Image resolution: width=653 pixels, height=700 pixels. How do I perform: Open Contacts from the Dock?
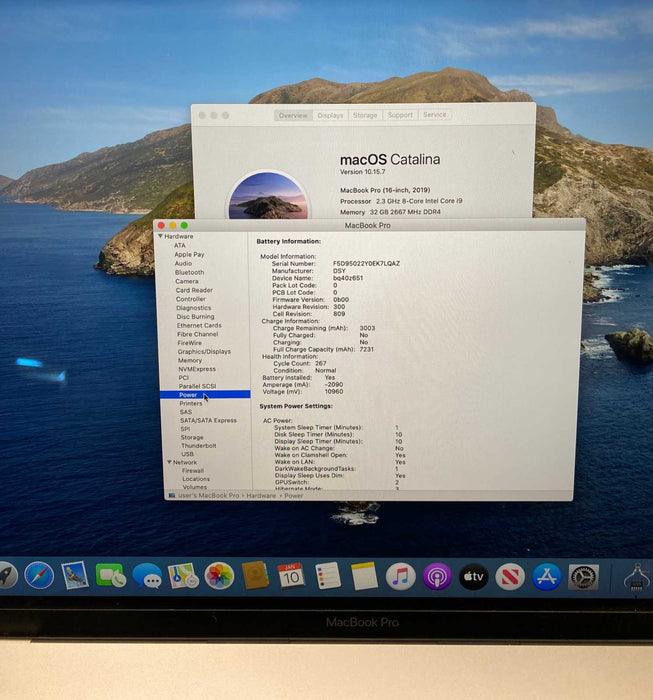(x=255, y=575)
